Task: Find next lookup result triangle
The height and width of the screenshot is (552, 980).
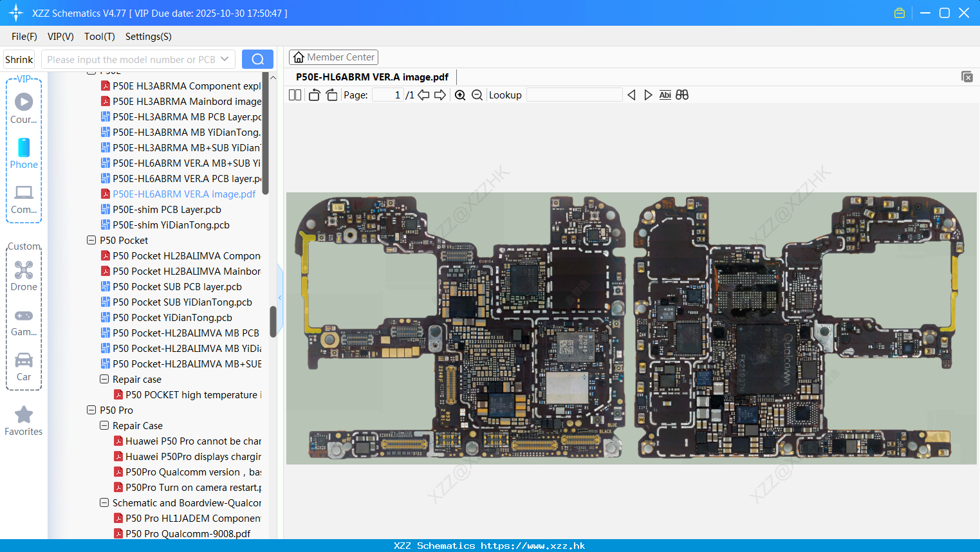Action: click(x=648, y=95)
